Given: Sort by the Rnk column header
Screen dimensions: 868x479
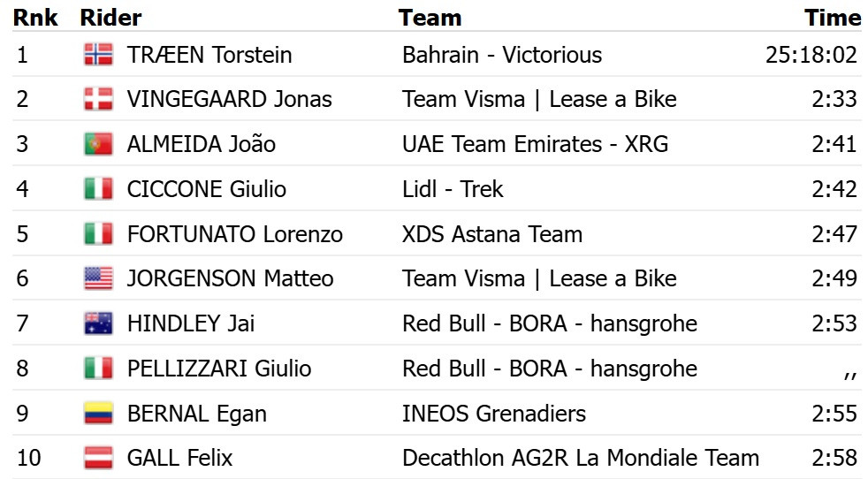Looking at the screenshot, I should point(34,18).
